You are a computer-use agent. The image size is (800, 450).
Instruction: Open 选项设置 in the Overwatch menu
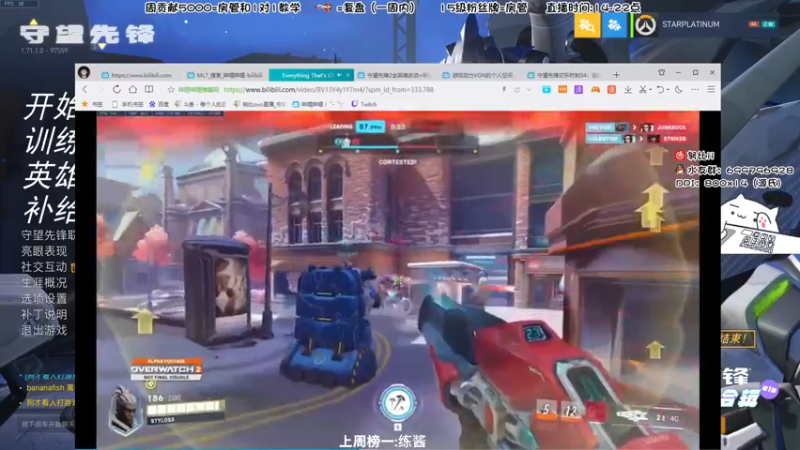click(44, 298)
